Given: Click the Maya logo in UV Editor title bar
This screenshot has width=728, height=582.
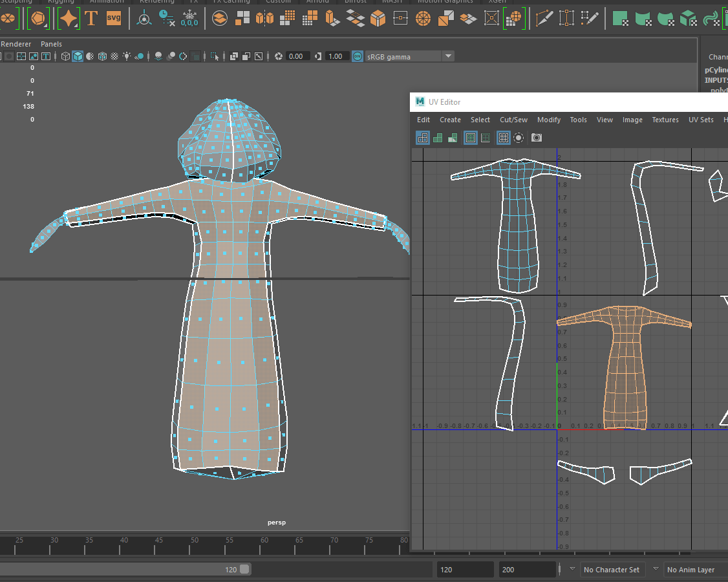Looking at the screenshot, I should 420,102.
